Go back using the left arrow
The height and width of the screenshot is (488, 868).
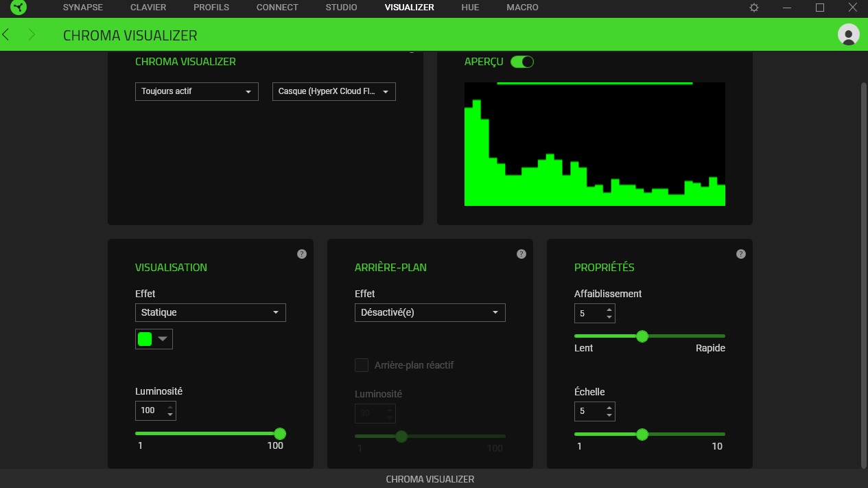[6, 34]
